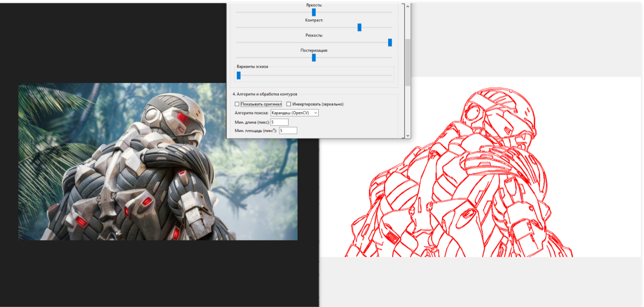Image resolution: width=644 pixels, height=307 pixels.
Task: Enable the Показывать оригинал checkbox
Action: pyautogui.click(x=237, y=104)
